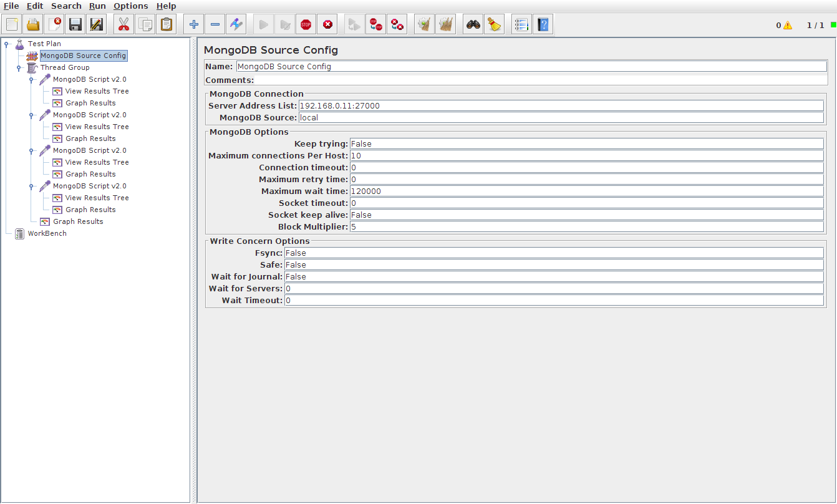Image resolution: width=837 pixels, height=504 pixels.
Task: Click the yellow warning triangle log icon
Action: coord(788,26)
